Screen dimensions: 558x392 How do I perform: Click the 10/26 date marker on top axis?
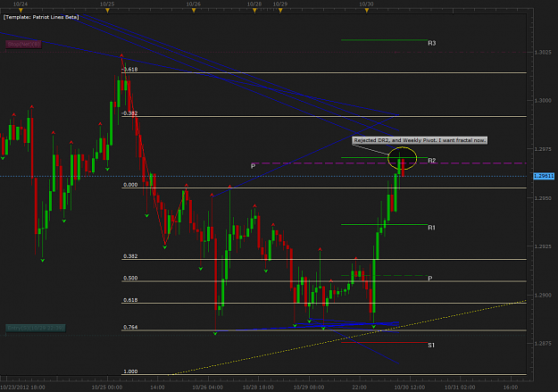point(194,4)
